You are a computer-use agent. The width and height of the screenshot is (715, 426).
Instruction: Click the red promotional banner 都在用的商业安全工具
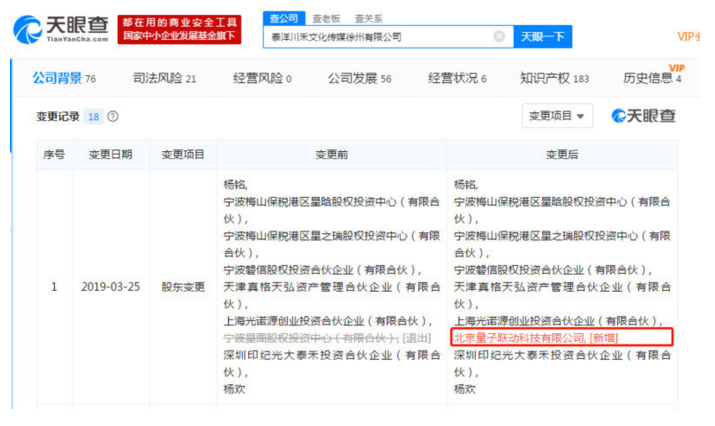pos(179,29)
